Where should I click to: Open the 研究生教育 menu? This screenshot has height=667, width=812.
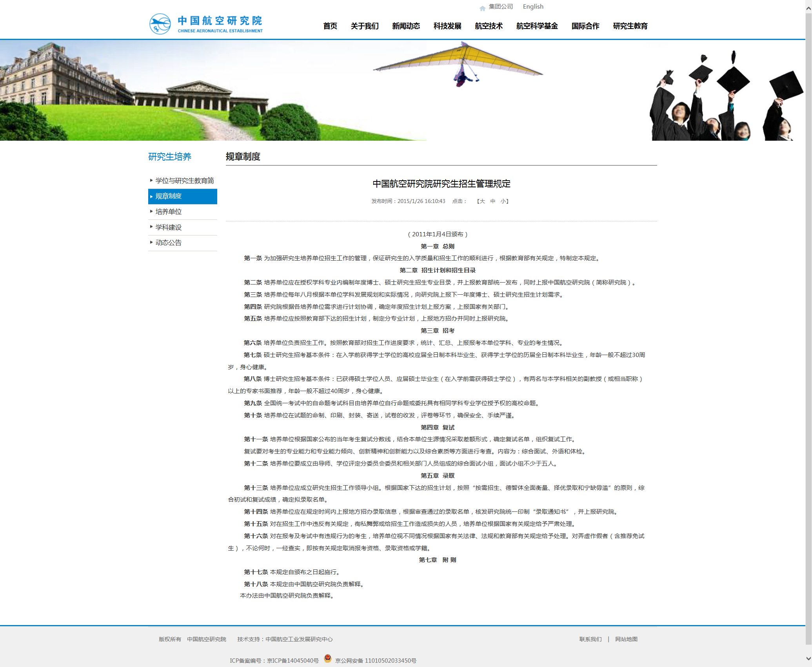pos(630,26)
